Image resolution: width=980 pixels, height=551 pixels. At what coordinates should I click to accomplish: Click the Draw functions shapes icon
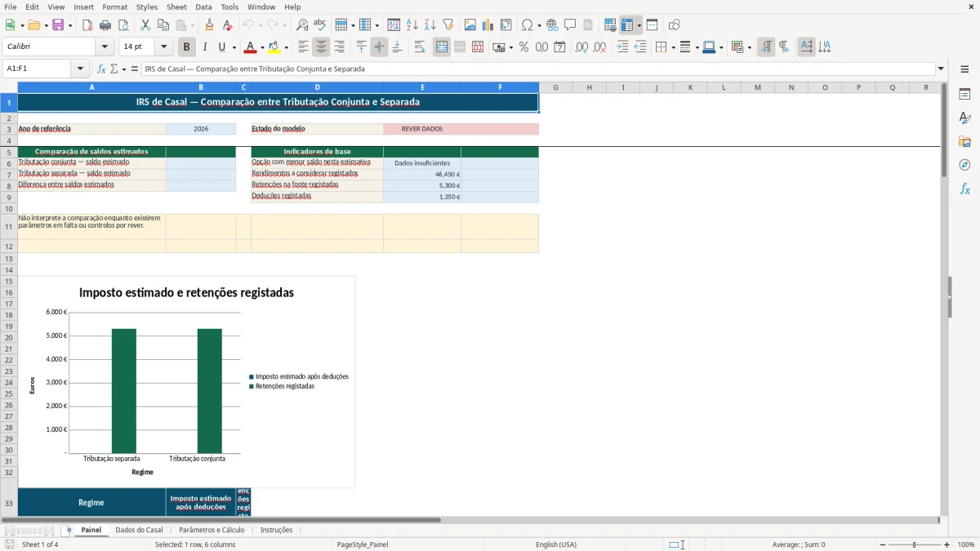[675, 25]
